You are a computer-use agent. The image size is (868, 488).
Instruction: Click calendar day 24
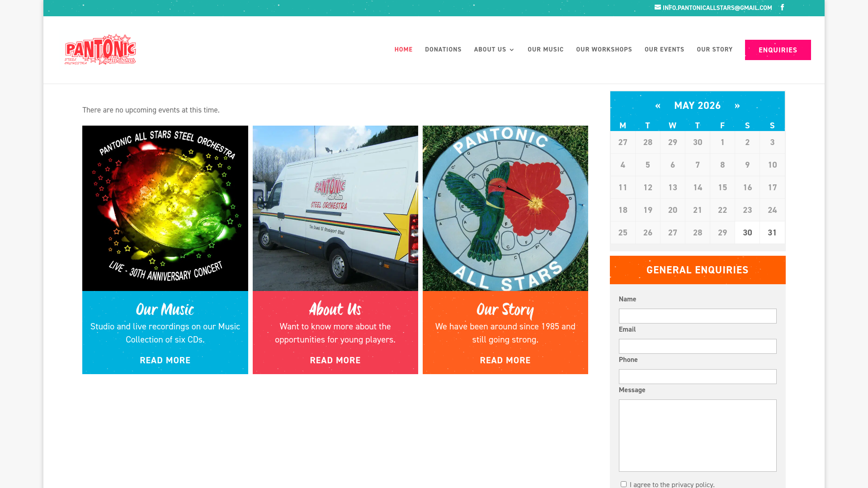tap(772, 210)
